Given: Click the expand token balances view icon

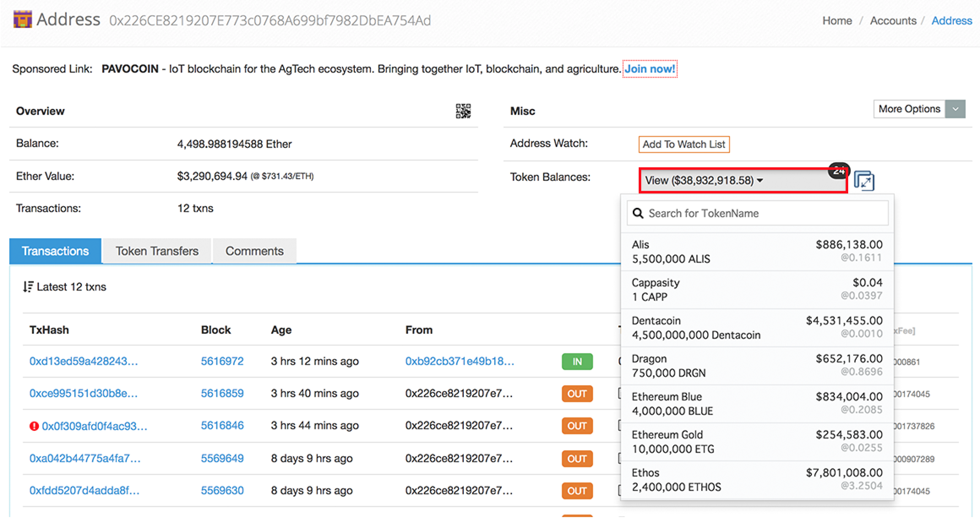Looking at the screenshot, I should 864,181.
